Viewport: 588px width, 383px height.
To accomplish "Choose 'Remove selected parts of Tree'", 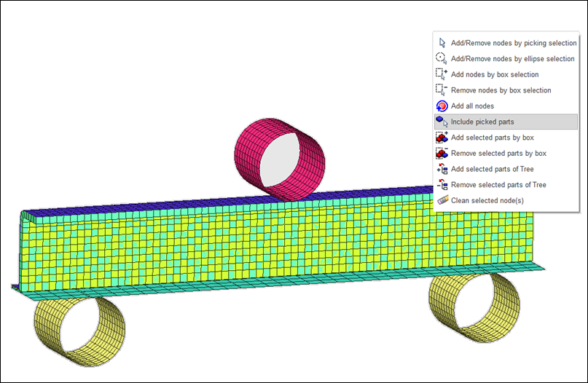I will 498,185.
